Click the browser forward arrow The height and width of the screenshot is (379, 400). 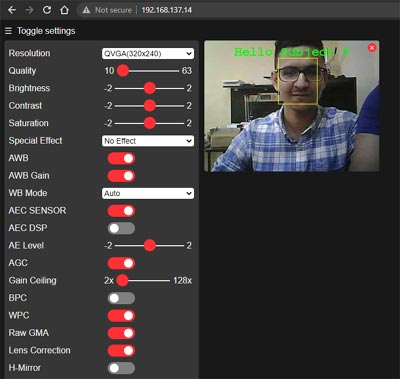(x=29, y=10)
